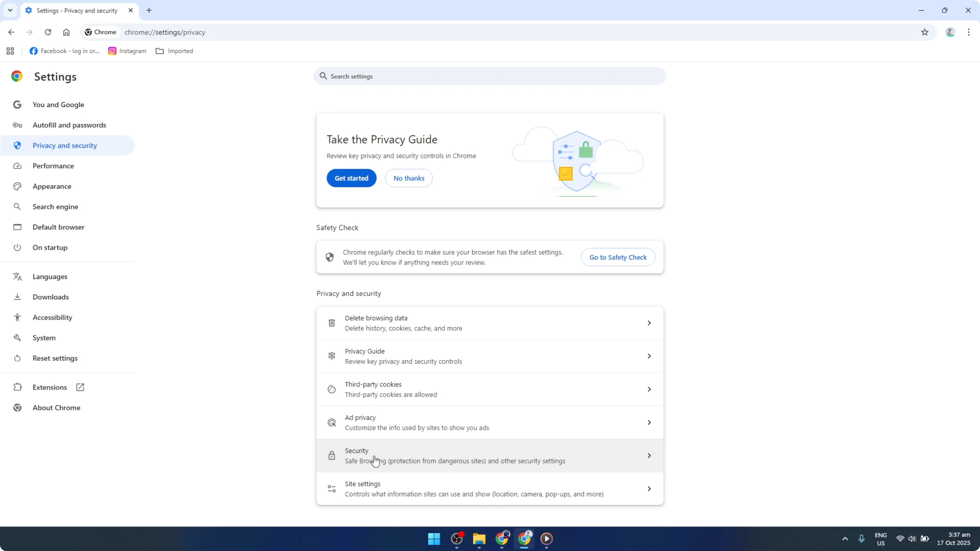Expand the Delete browsing data row

pos(649,322)
